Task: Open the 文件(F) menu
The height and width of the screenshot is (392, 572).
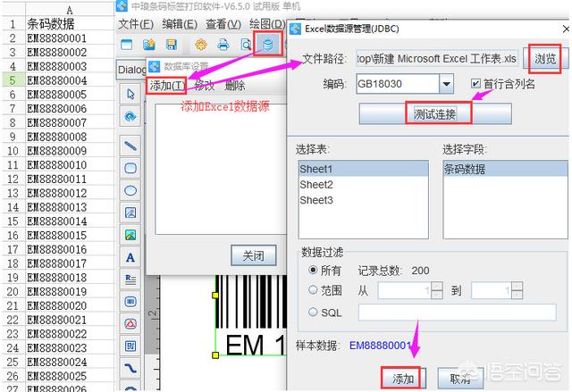Action: [135, 24]
